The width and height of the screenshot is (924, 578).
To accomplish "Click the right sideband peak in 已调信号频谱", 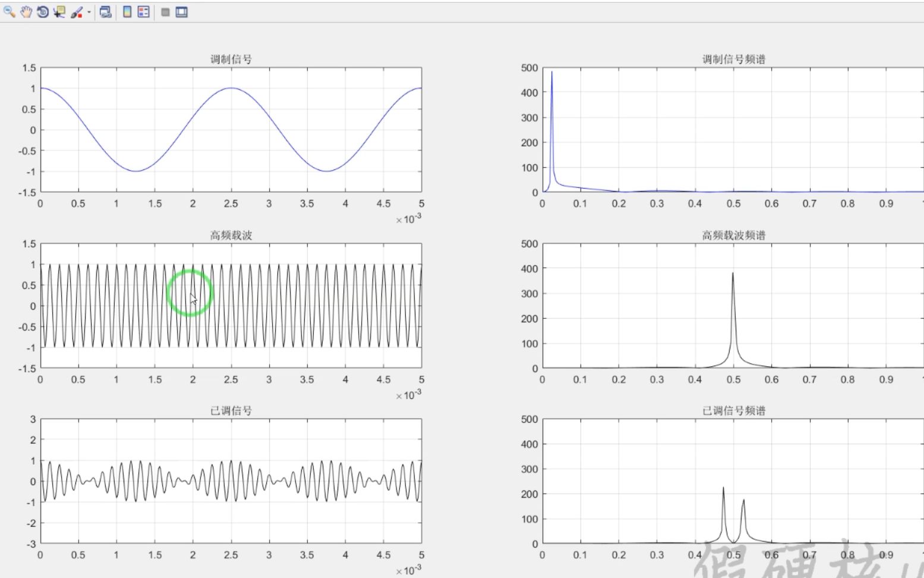I will tap(743, 501).
